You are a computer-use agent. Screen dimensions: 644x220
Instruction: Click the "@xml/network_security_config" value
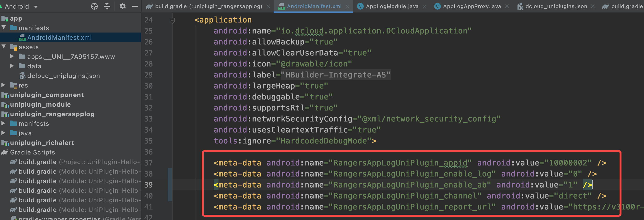(x=429, y=119)
